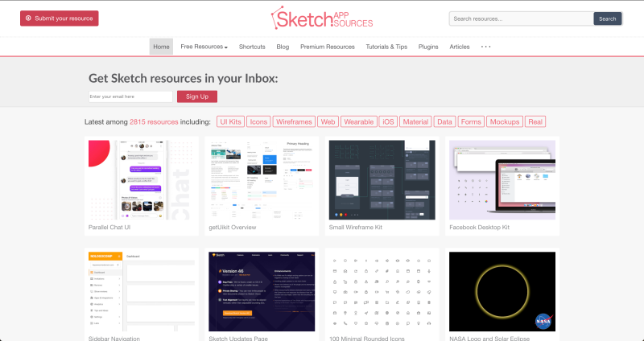644x341 pixels.
Task: Pick the Material tag
Action: pyautogui.click(x=415, y=122)
